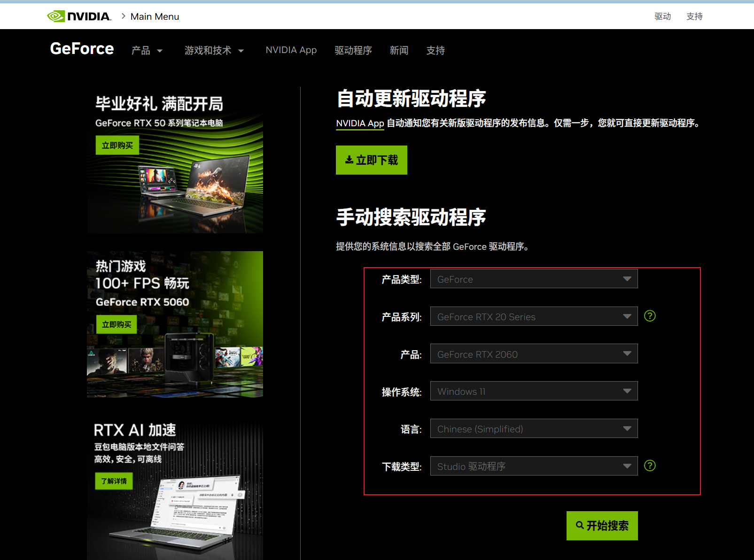The width and height of the screenshot is (754, 560).
Task: Open help icon beside 产品系列 dropdown
Action: (x=650, y=316)
